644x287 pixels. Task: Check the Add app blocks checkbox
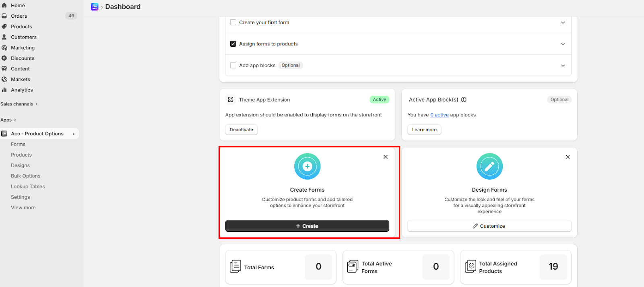pyautogui.click(x=233, y=65)
